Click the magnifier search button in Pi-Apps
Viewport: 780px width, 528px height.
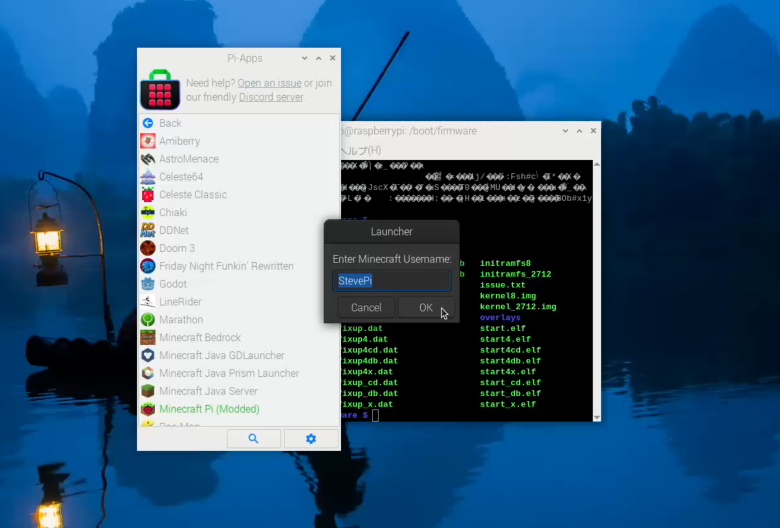click(254, 438)
